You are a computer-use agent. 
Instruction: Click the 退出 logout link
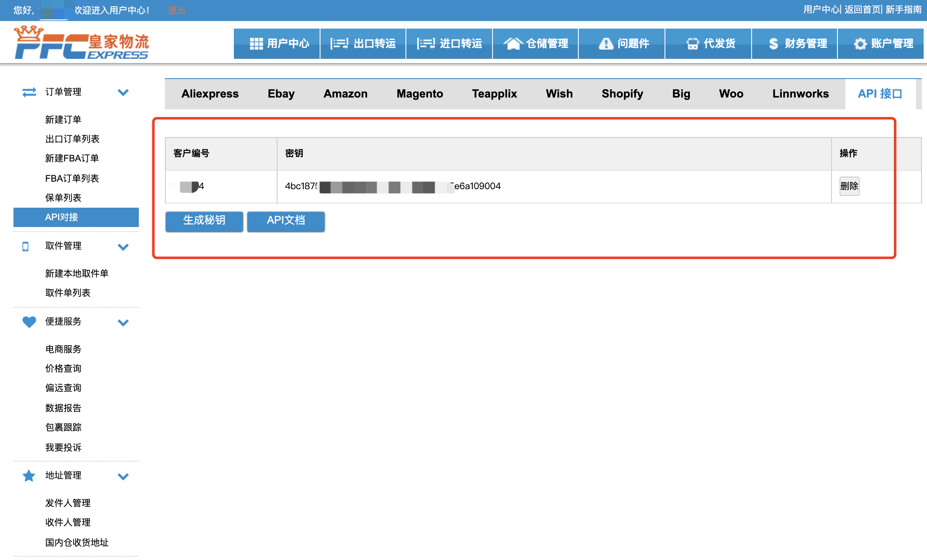pos(176,11)
